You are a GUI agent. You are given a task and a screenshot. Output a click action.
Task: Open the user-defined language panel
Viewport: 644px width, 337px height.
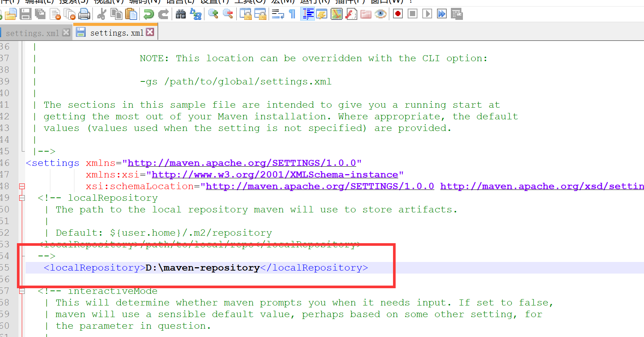[322, 14]
